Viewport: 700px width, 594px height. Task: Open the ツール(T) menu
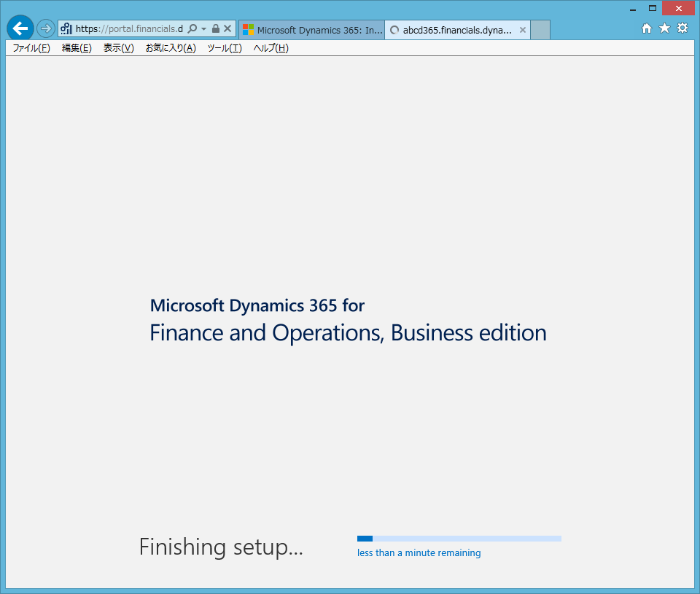click(x=225, y=48)
